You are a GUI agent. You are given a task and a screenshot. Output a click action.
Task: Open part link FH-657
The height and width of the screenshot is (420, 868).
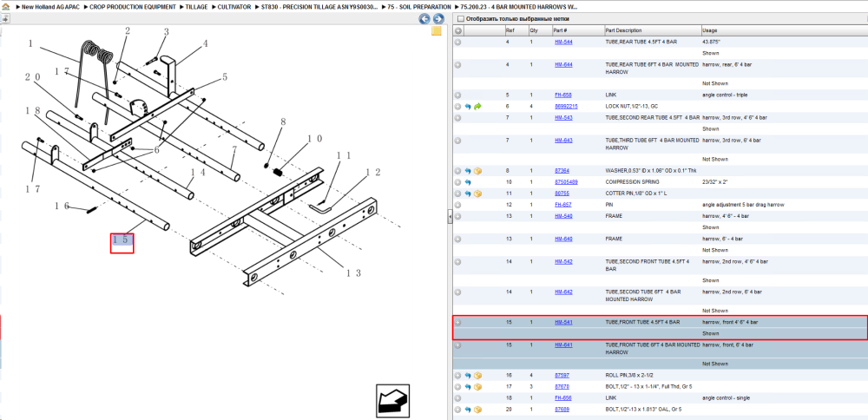tap(563, 205)
